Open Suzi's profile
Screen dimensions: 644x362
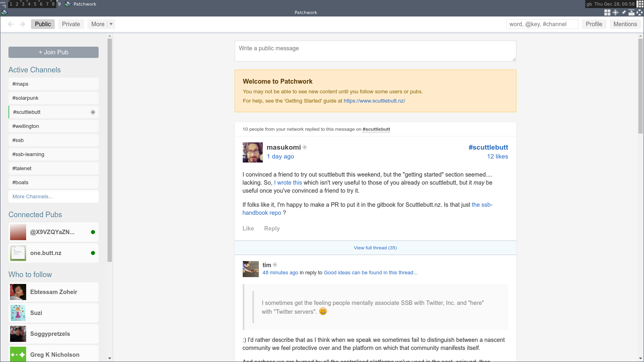54,313
